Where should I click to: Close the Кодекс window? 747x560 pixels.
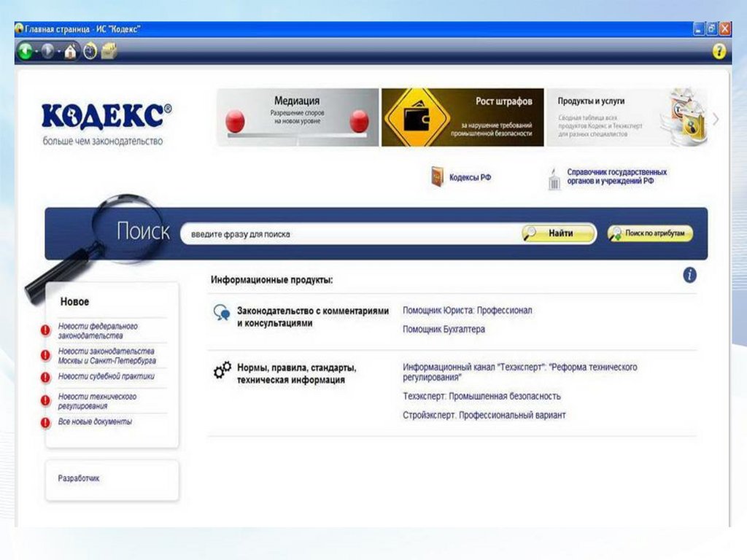tap(725, 29)
